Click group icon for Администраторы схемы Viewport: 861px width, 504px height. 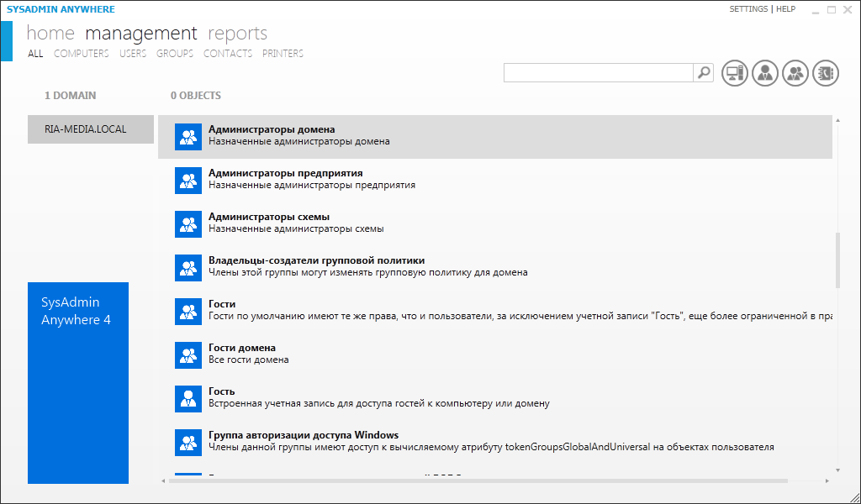pos(188,224)
